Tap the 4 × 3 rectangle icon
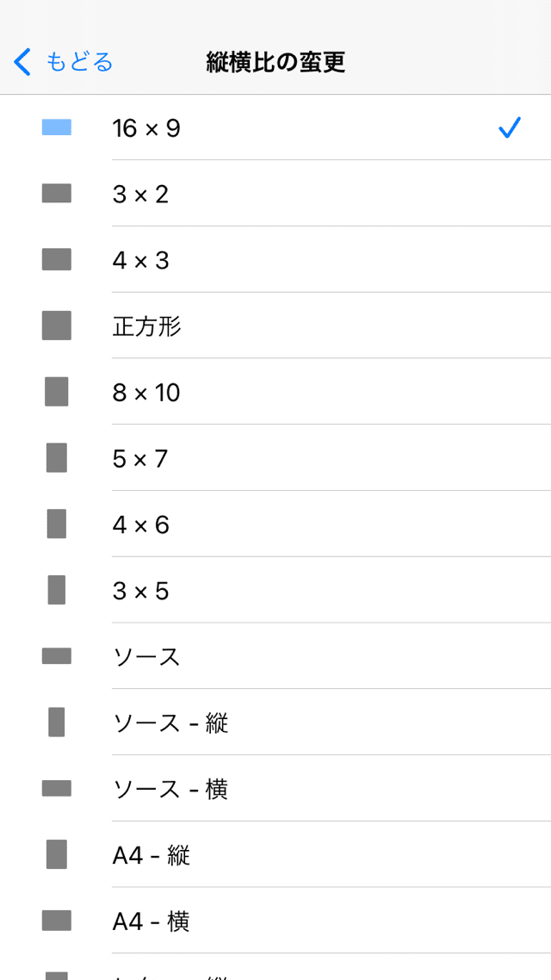Viewport: 551px width, 980px height. (56, 259)
